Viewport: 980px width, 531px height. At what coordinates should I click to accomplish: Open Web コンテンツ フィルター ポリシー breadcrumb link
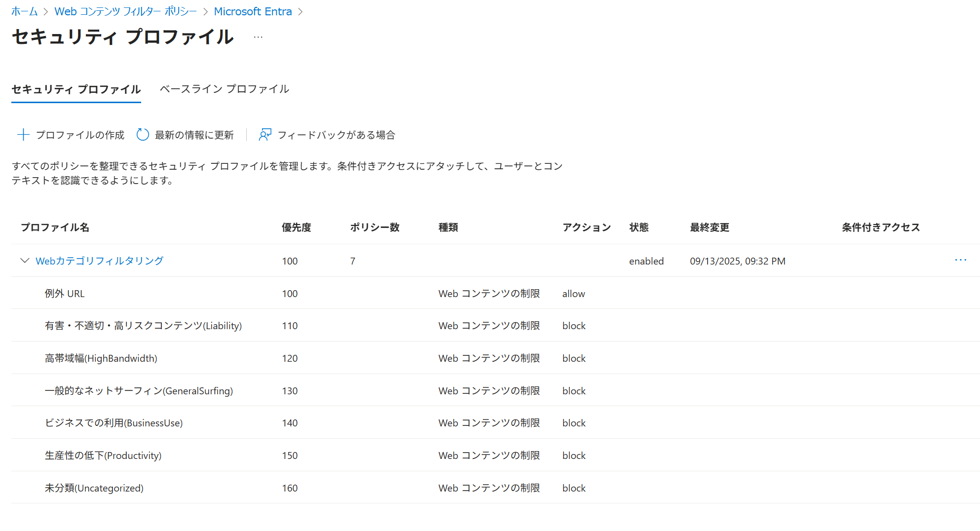coord(125,11)
